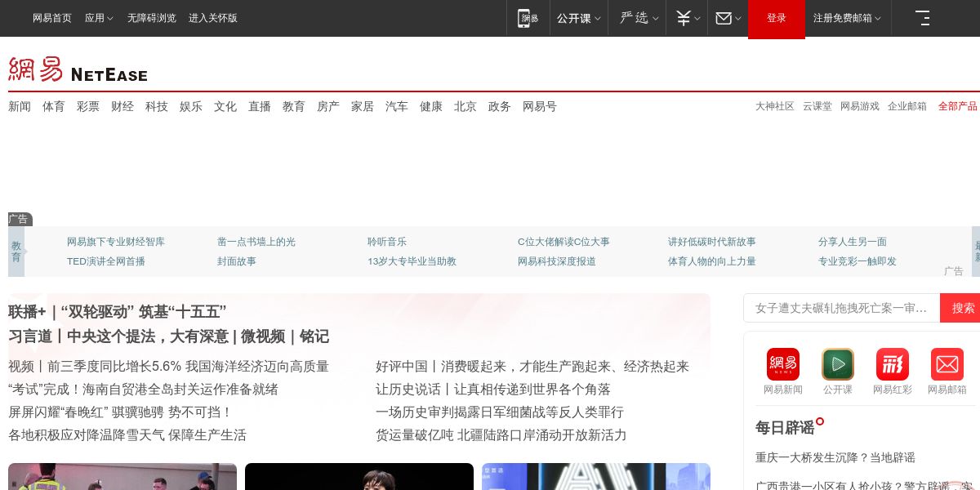Open 聆听音乐 link
This screenshot has height=490, width=980.
point(387,242)
